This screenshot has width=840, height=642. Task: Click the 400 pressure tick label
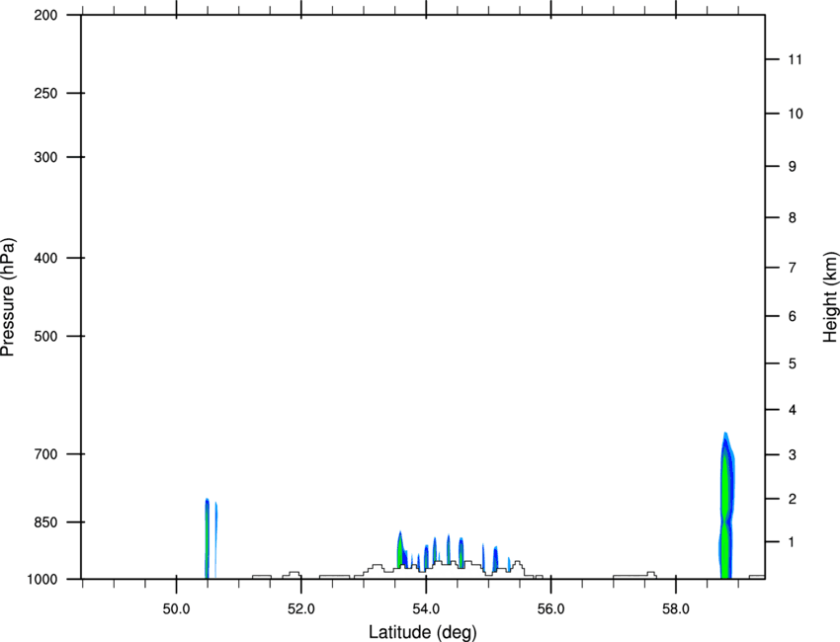45,258
